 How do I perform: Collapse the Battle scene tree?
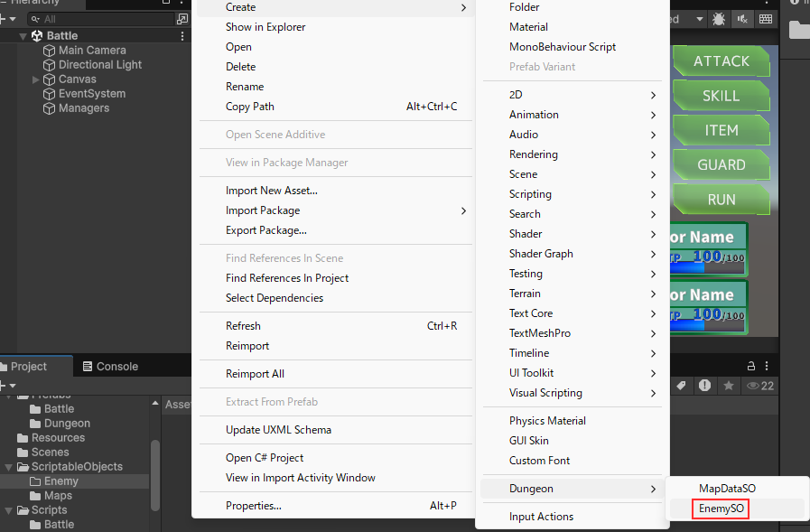pyautogui.click(x=23, y=36)
